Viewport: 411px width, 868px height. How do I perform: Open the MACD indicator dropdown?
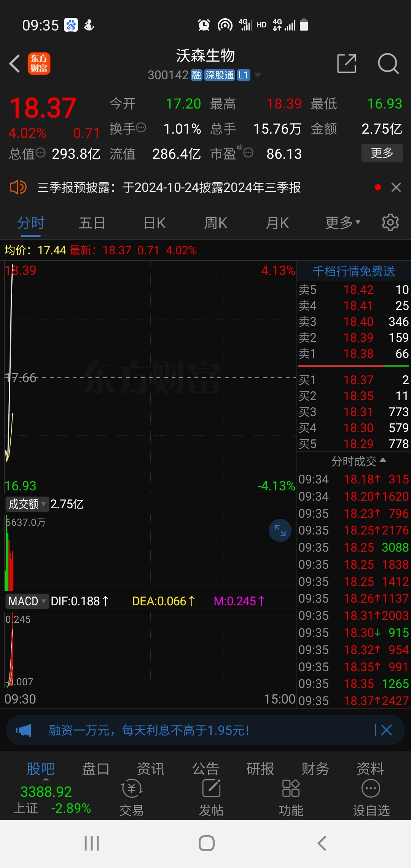[x=27, y=601]
